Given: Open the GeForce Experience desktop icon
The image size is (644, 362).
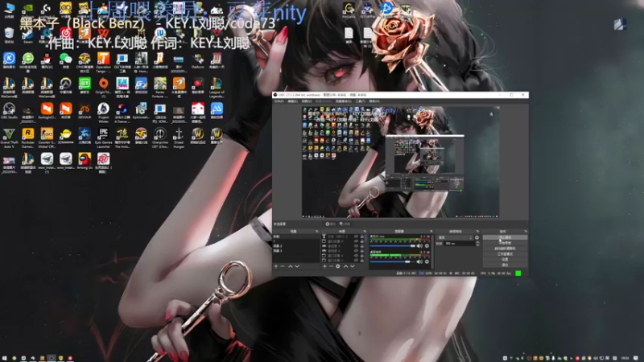Looking at the screenshot, I should [x=27, y=10].
